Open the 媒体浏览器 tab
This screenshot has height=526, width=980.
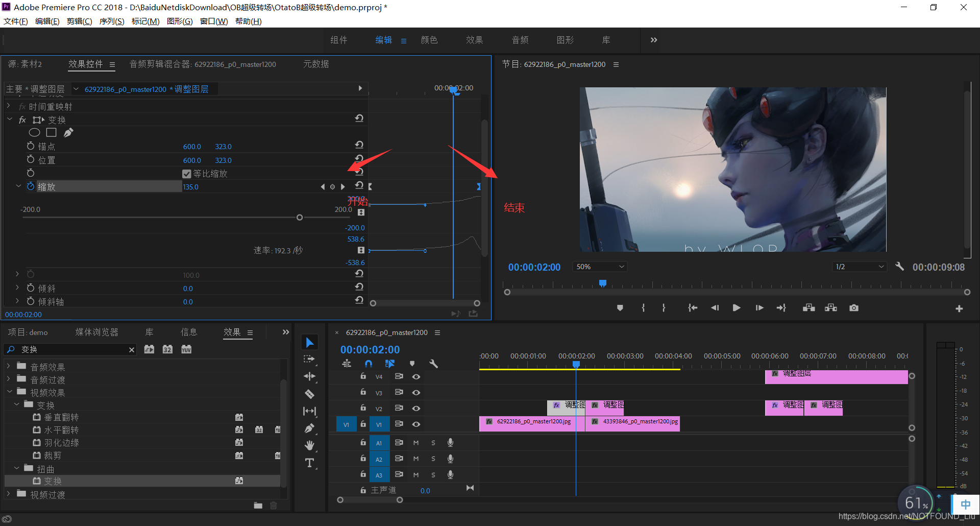[x=97, y=332]
